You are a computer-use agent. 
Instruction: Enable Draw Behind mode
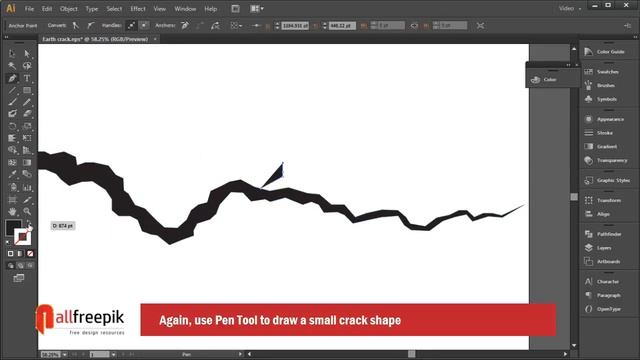20,266
